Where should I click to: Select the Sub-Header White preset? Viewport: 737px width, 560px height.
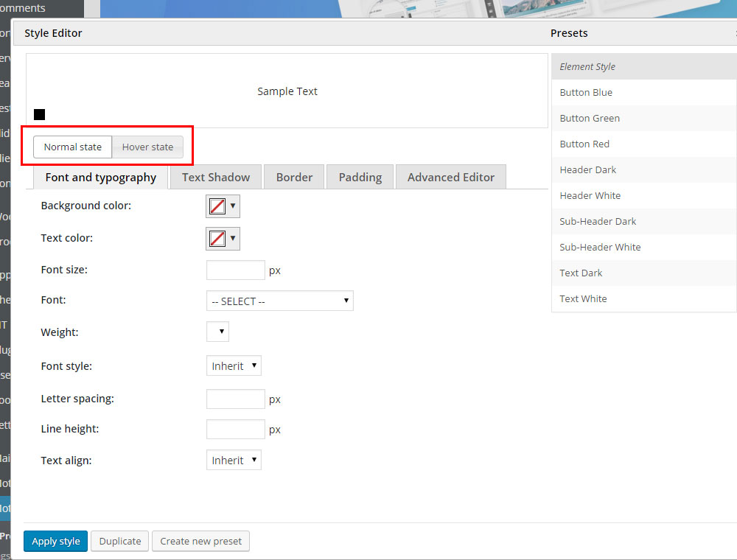[644, 248]
